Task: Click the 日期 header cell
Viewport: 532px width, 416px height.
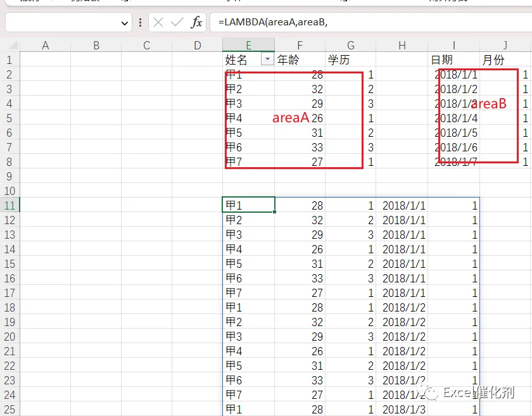Action: coord(453,60)
